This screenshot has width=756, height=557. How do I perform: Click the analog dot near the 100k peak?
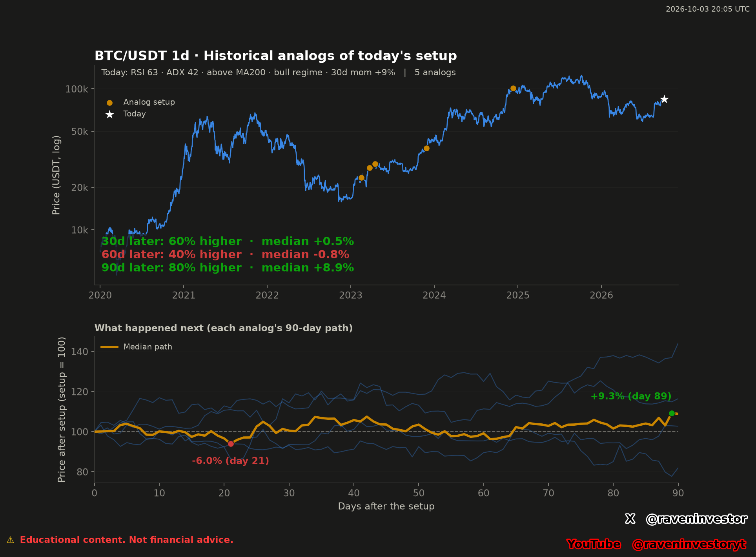click(513, 89)
